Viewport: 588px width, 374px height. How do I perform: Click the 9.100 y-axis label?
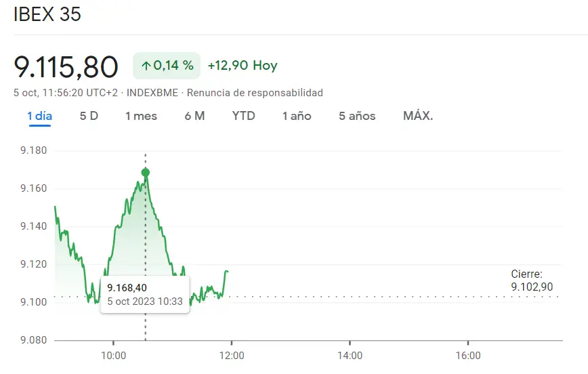pyautogui.click(x=34, y=302)
